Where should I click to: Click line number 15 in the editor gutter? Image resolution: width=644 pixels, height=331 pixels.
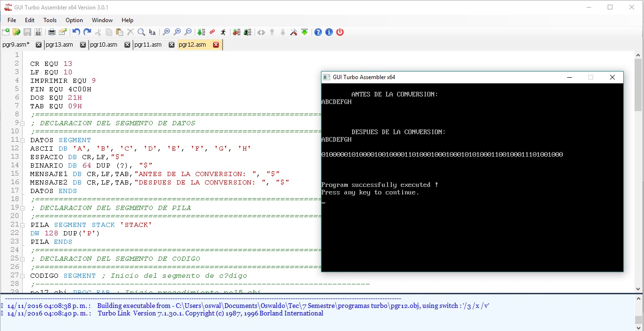coord(16,174)
